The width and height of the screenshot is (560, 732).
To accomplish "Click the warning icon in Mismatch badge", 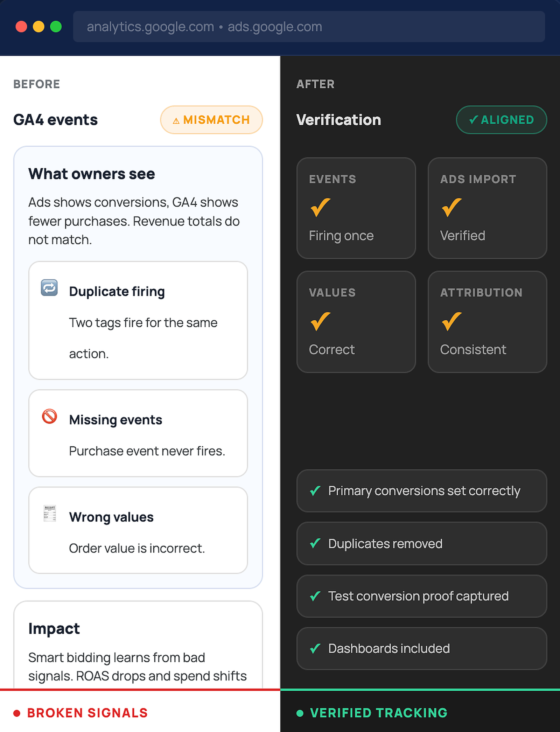I will pos(176,121).
